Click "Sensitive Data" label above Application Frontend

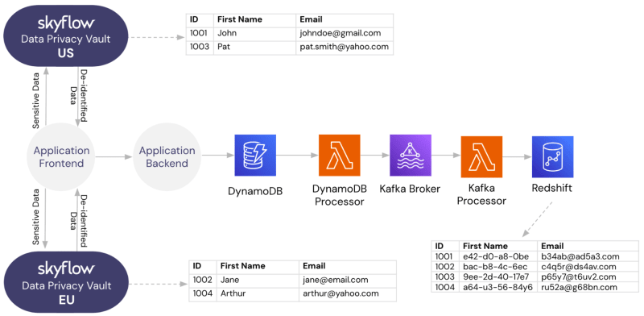click(x=36, y=101)
